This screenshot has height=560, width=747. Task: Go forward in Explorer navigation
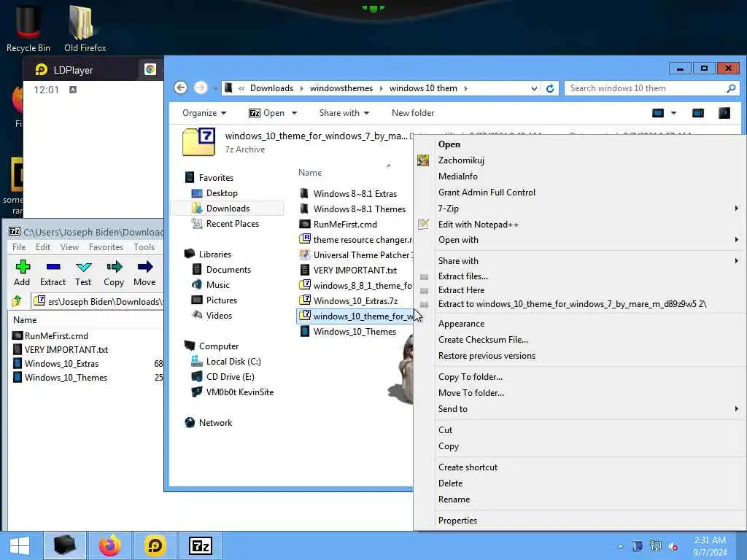201,87
